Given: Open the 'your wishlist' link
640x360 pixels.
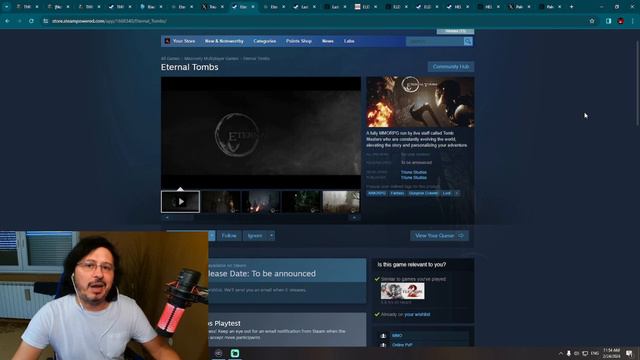Looking at the screenshot, I should point(417,314).
